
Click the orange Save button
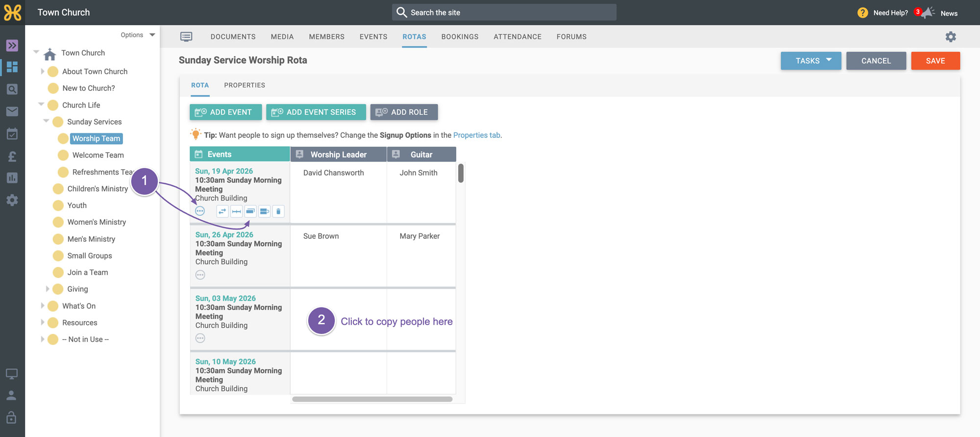(935, 61)
